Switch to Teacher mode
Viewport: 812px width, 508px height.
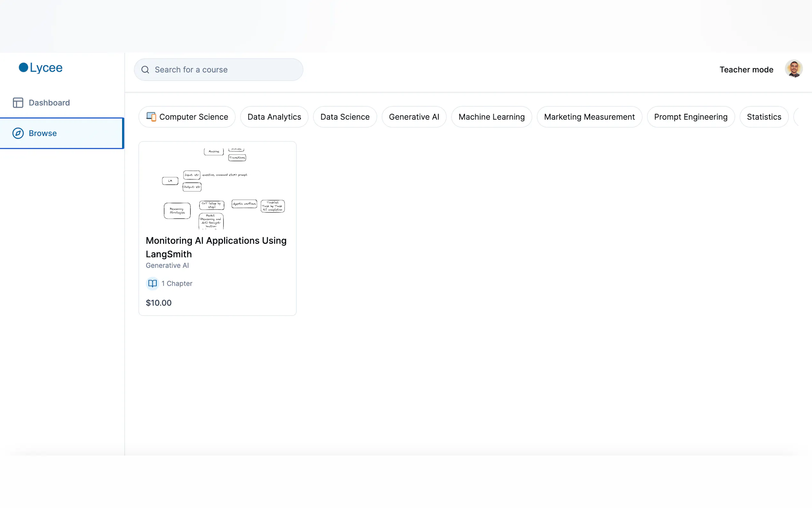pos(746,69)
